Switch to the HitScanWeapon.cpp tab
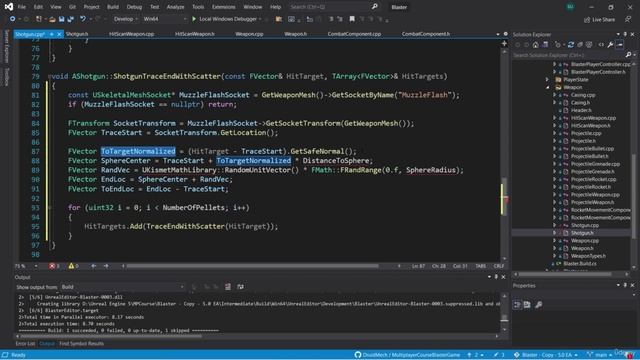The height and width of the screenshot is (360, 640). [131, 34]
